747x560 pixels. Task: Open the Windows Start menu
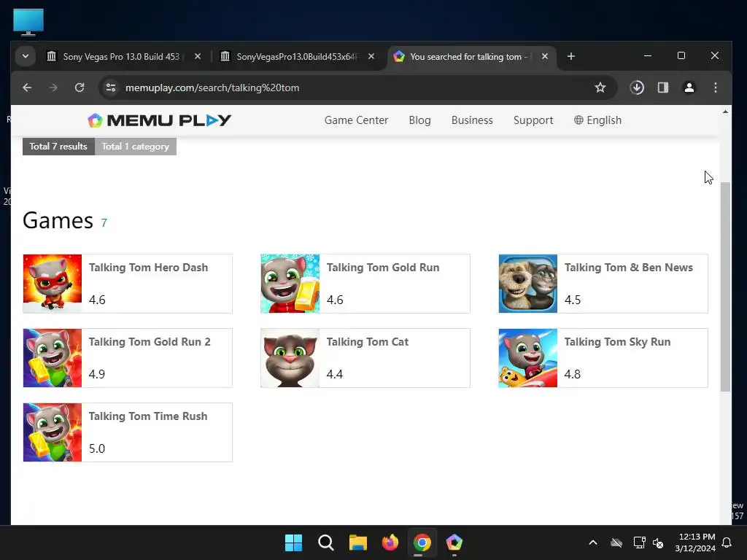tap(293, 542)
